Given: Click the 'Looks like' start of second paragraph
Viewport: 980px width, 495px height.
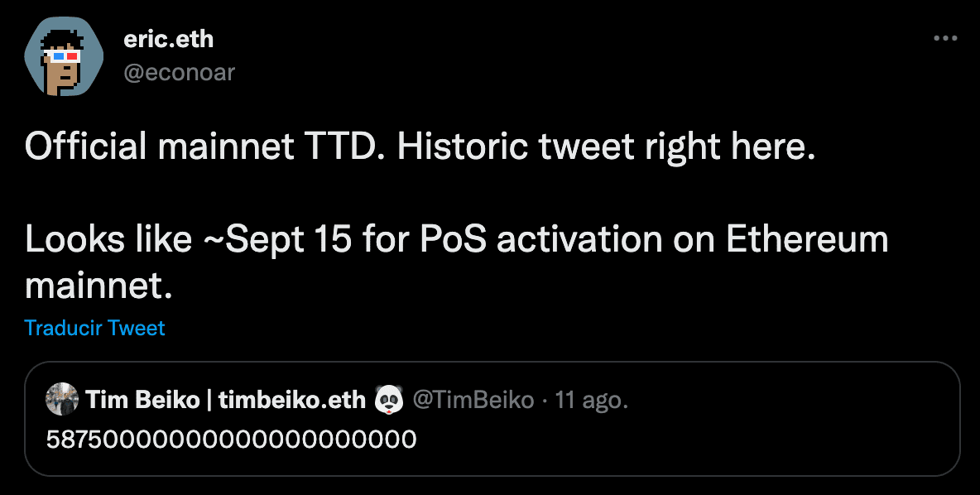Looking at the screenshot, I should [108, 240].
